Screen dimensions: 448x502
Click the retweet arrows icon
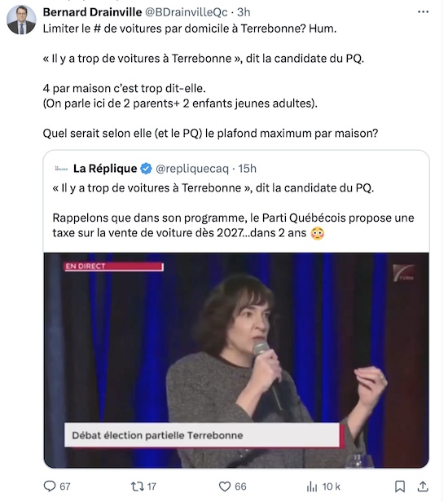click(x=138, y=487)
